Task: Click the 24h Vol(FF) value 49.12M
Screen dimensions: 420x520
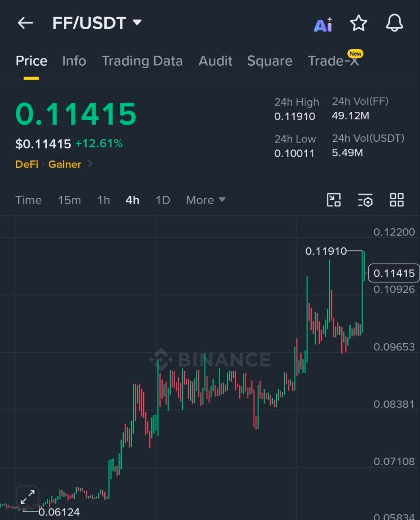Action: (x=351, y=116)
